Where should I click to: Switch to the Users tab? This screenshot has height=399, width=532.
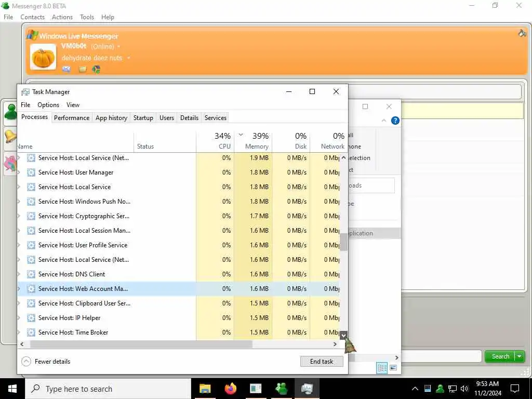(167, 118)
